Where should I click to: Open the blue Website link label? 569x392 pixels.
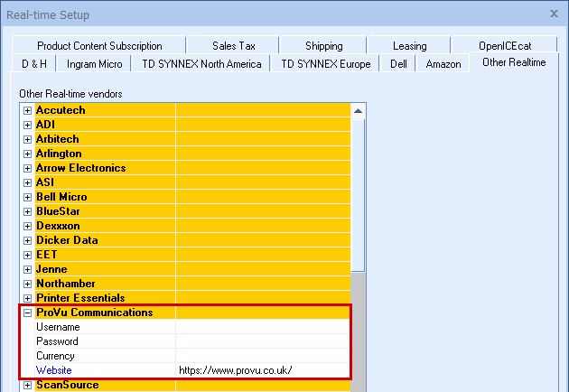(x=54, y=370)
